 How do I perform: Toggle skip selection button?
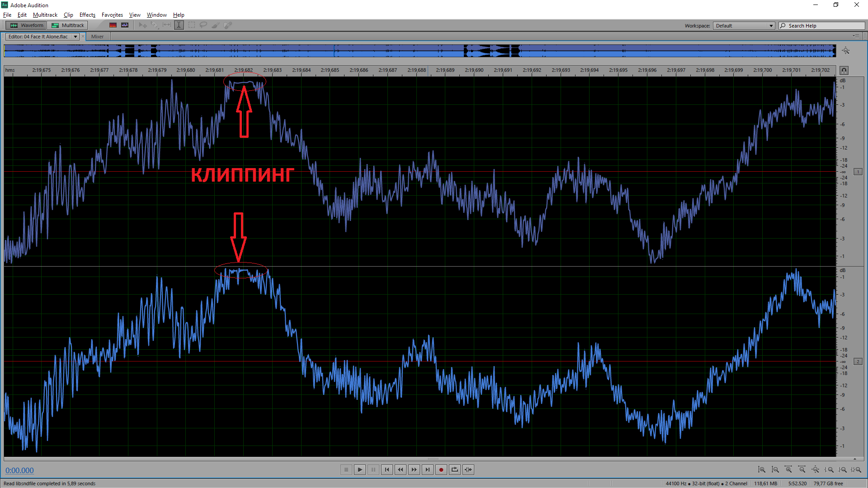pyautogui.click(x=468, y=470)
